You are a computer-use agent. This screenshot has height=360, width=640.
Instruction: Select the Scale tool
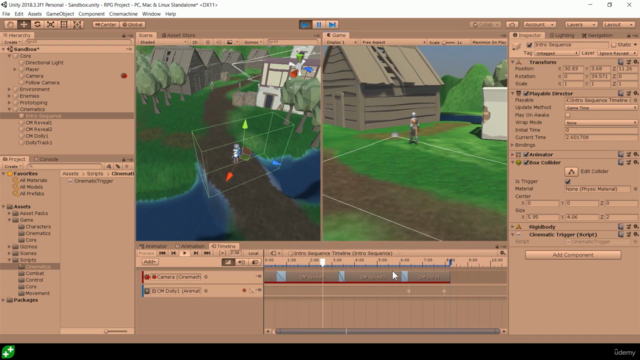click(51, 24)
